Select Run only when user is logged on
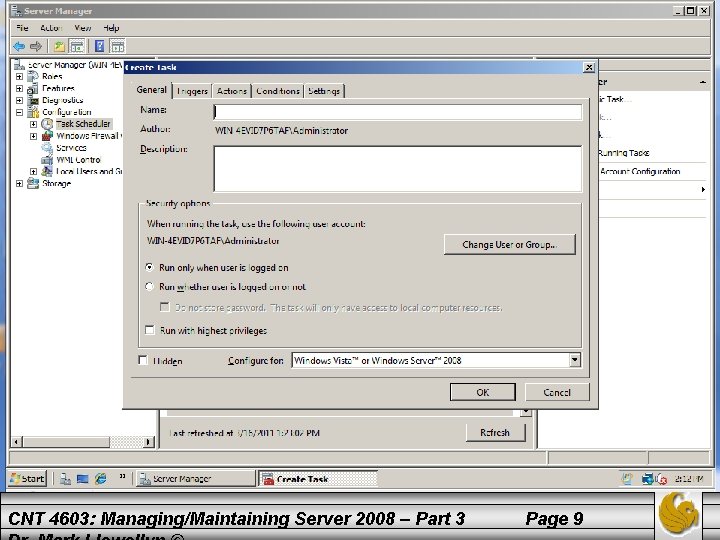This screenshot has width=720, height=540. point(149,267)
